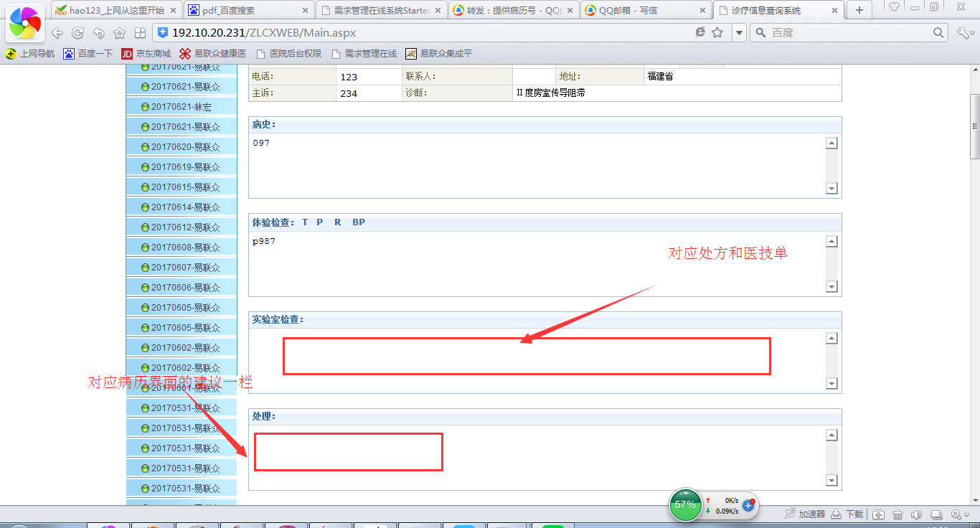This screenshot has height=528, width=980.
Task: Click the up arrow of the 实验室检查 text area
Action: [831, 339]
